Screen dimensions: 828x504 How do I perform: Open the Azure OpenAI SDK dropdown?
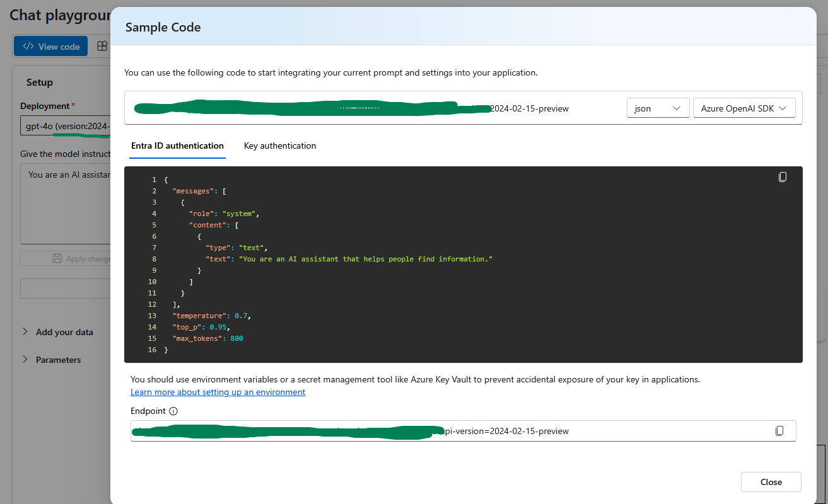click(x=744, y=108)
